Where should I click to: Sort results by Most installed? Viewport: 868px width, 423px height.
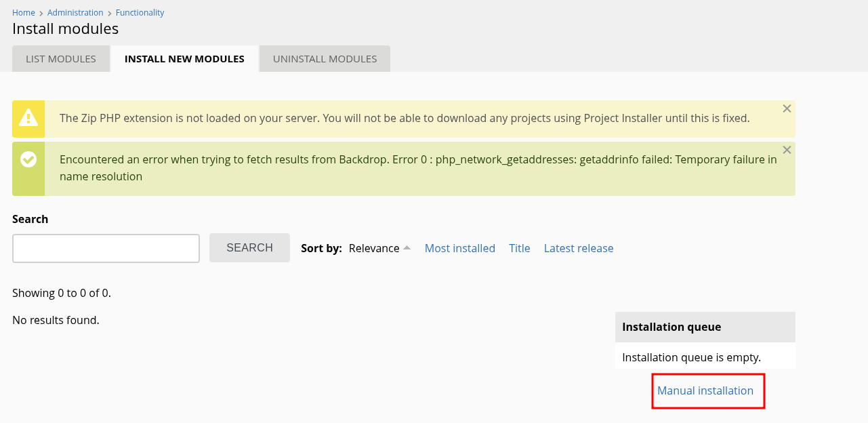tap(460, 248)
